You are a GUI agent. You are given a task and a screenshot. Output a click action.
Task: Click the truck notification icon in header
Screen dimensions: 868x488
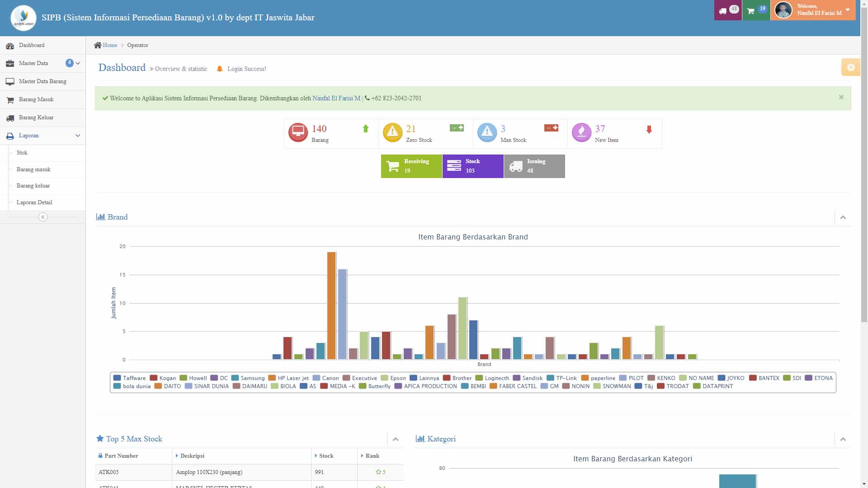click(x=723, y=10)
